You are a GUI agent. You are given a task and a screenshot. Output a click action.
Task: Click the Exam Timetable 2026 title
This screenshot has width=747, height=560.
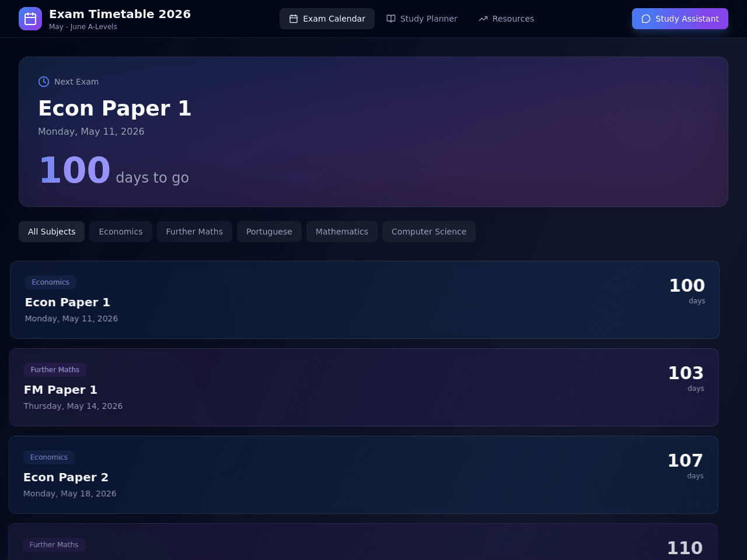coord(120,14)
